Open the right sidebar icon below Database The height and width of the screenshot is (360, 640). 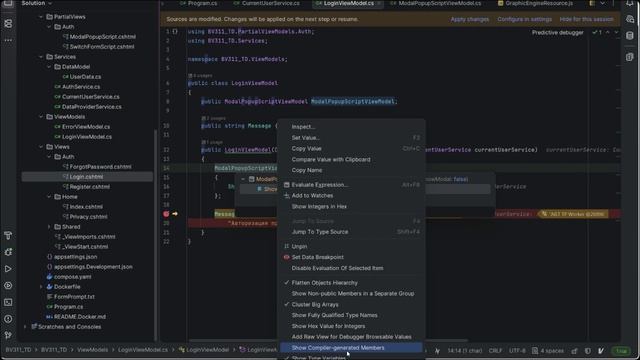629,57
